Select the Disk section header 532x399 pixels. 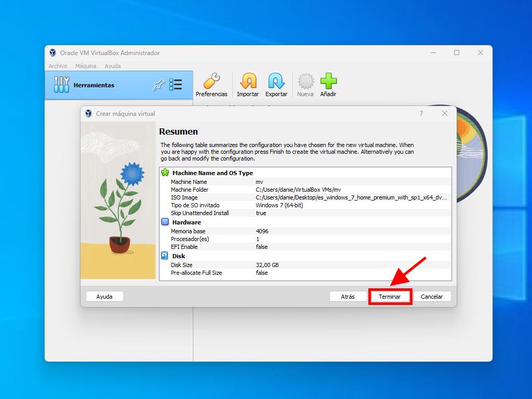[179, 256]
